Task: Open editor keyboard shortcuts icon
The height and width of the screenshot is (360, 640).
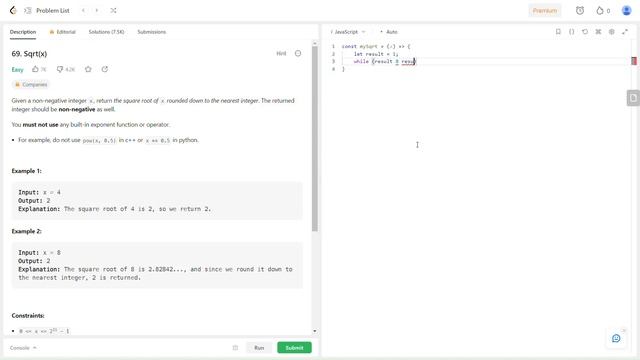Action: [x=598, y=32]
